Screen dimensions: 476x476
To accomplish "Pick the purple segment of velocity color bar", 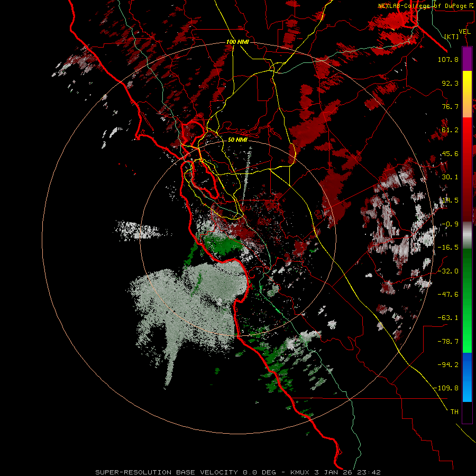I will (467, 59).
